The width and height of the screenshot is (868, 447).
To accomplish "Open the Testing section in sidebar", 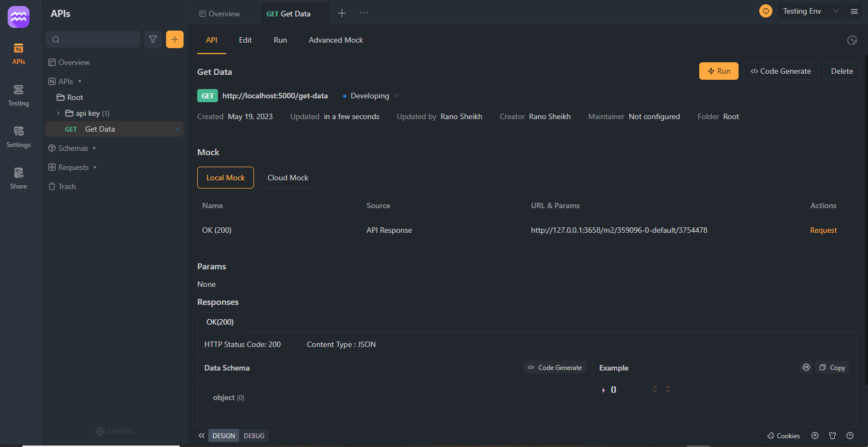I will pos(19,96).
